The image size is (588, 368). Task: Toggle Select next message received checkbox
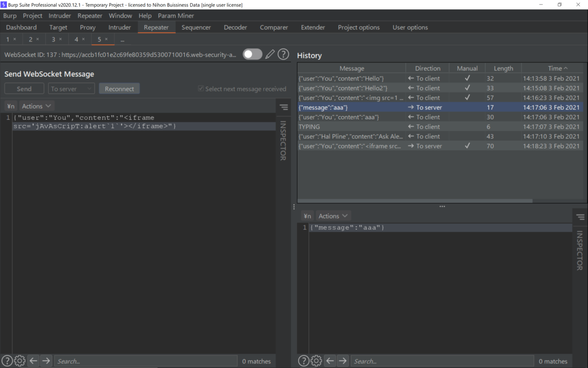pos(201,89)
